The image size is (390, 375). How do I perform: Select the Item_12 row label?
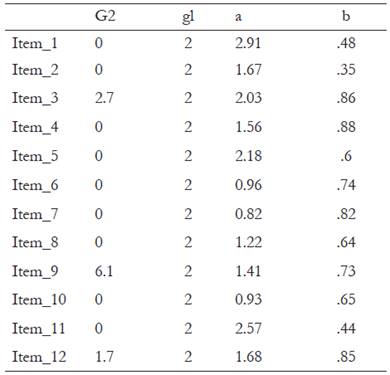pos(39,357)
